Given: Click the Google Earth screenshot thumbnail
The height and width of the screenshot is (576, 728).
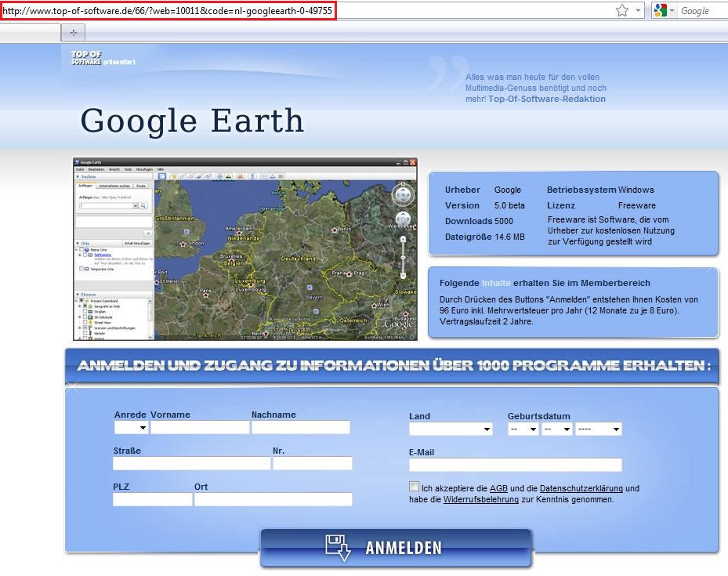Looking at the screenshot, I should coord(245,249).
